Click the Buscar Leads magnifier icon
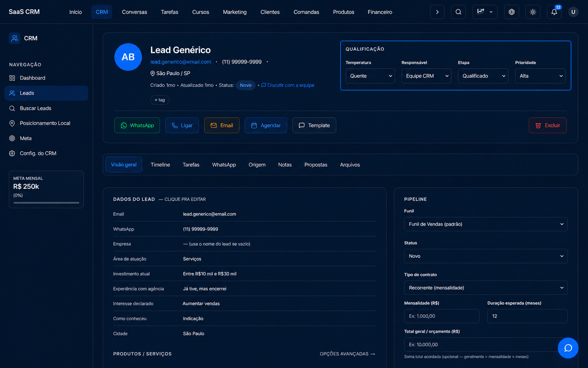 (12, 108)
